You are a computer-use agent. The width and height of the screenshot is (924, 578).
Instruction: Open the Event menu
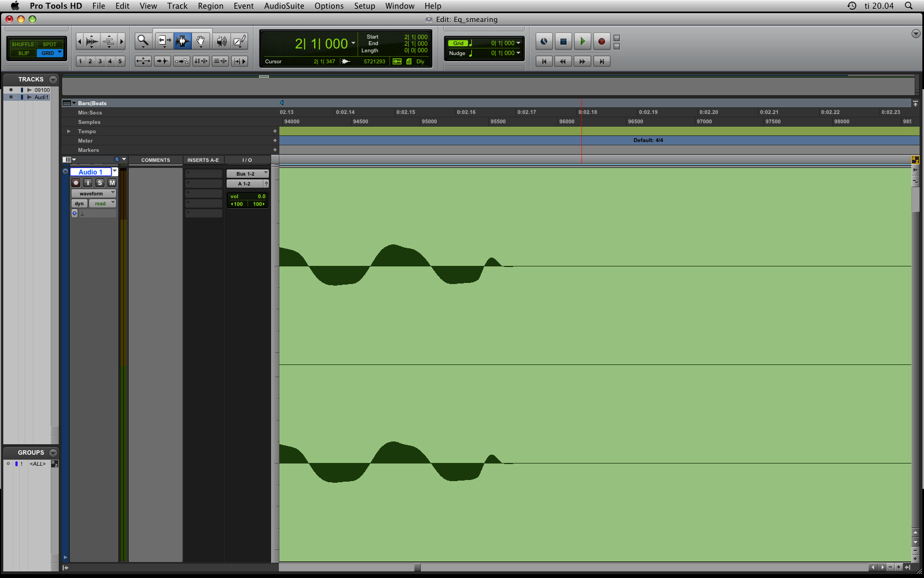point(244,6)
